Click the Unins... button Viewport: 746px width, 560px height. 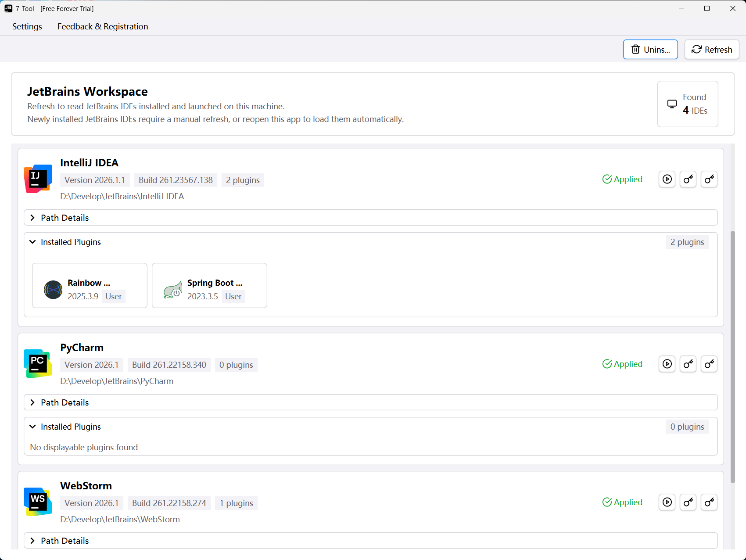coord(650,50)
